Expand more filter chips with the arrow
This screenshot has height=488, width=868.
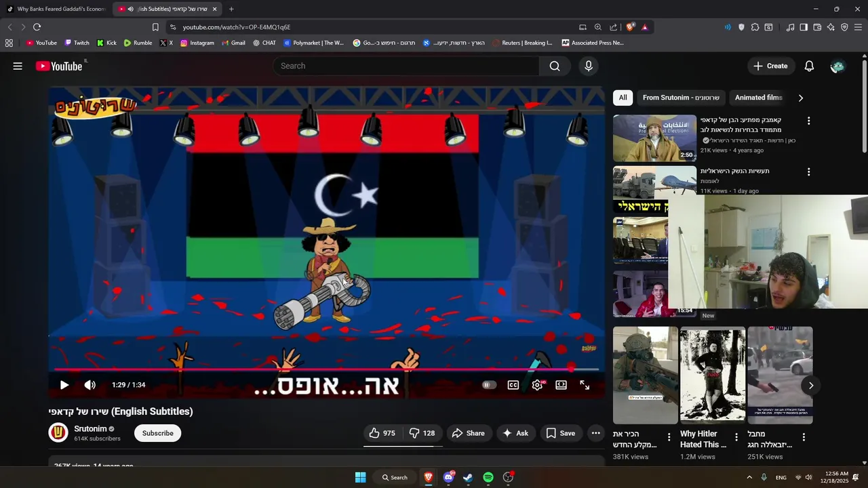click(800, 98)
